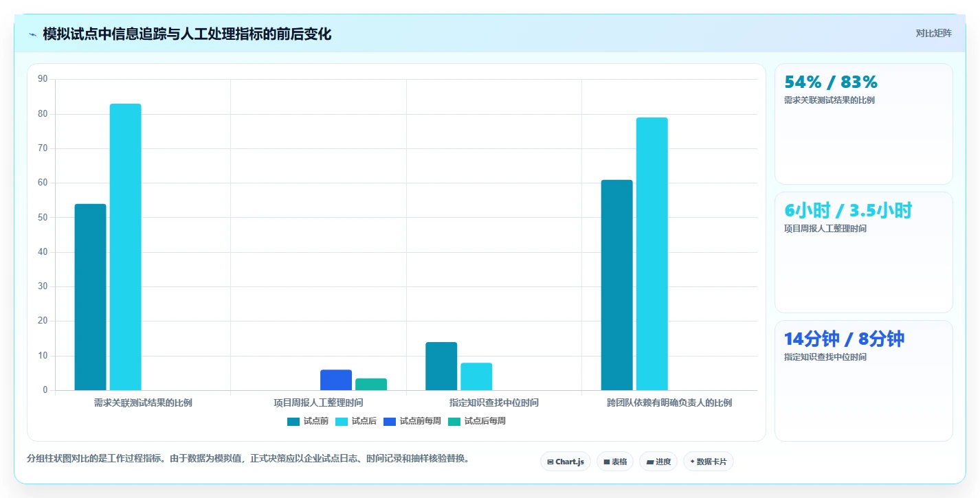Click the blue 试点前每周 bar for 项目周报人工整理时间
Screen dimensions: 980x498
pyautogui.click(x=336, y=380)
